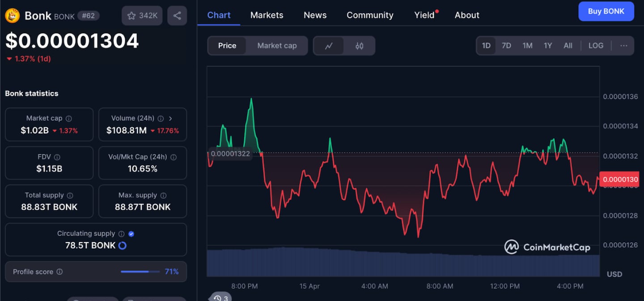Open Market cap info icon

(68, 119)
